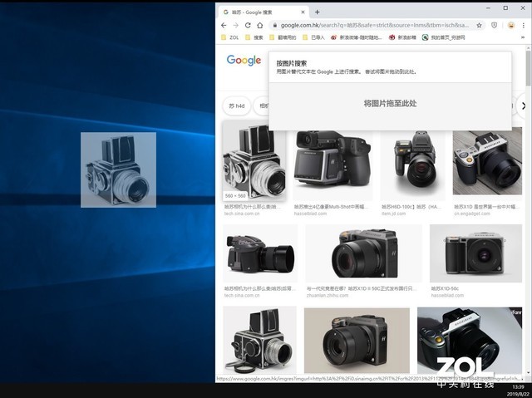532x398 pixels.
Task: Select the 苏 h4d suggestion chip
Action: pyautogui.click(x=238, y=106)
